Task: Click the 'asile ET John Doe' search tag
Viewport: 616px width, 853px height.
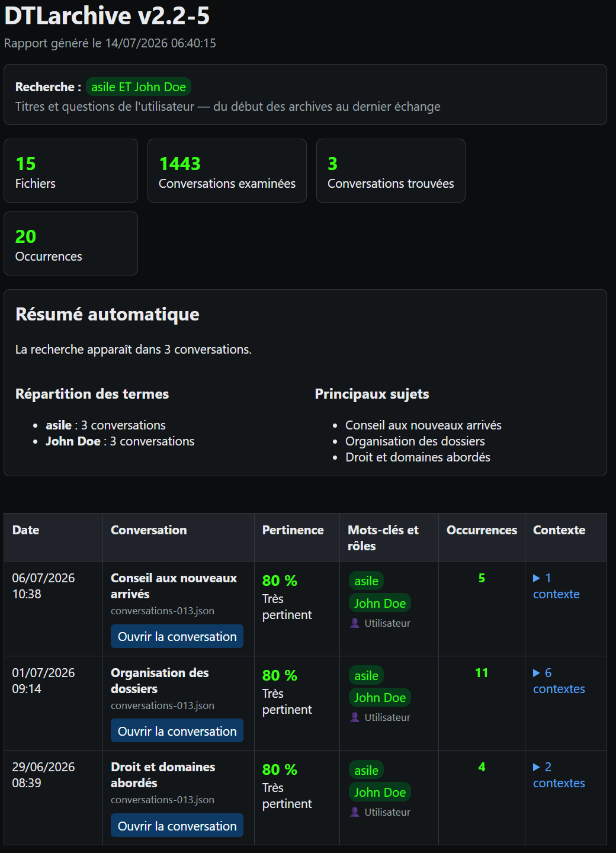Action: (139, 86)
